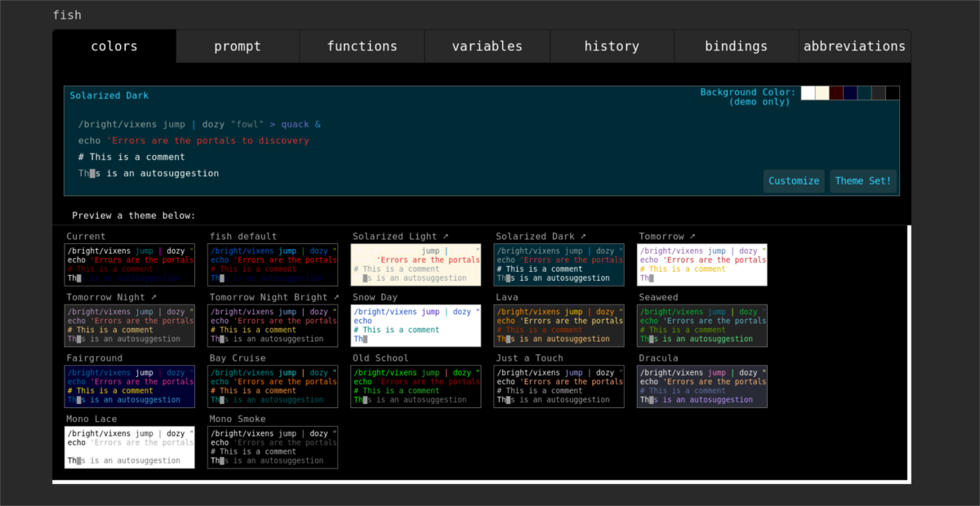Preview the Fairground theme thumbnail
The image size is (980, 506).
[x=130, y=386]
